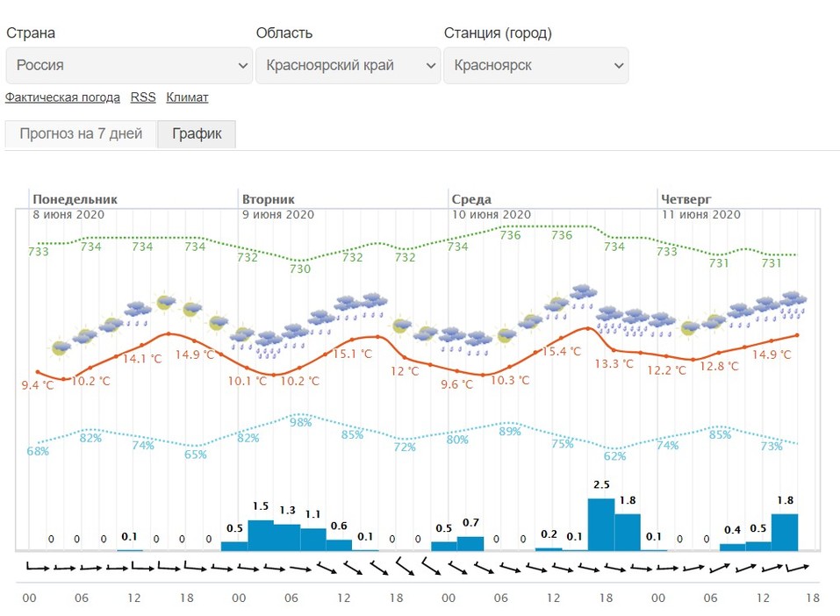
Task: Click the 2.5 precipitation bar on Wednesday
Action: click(x=601, y=525)
